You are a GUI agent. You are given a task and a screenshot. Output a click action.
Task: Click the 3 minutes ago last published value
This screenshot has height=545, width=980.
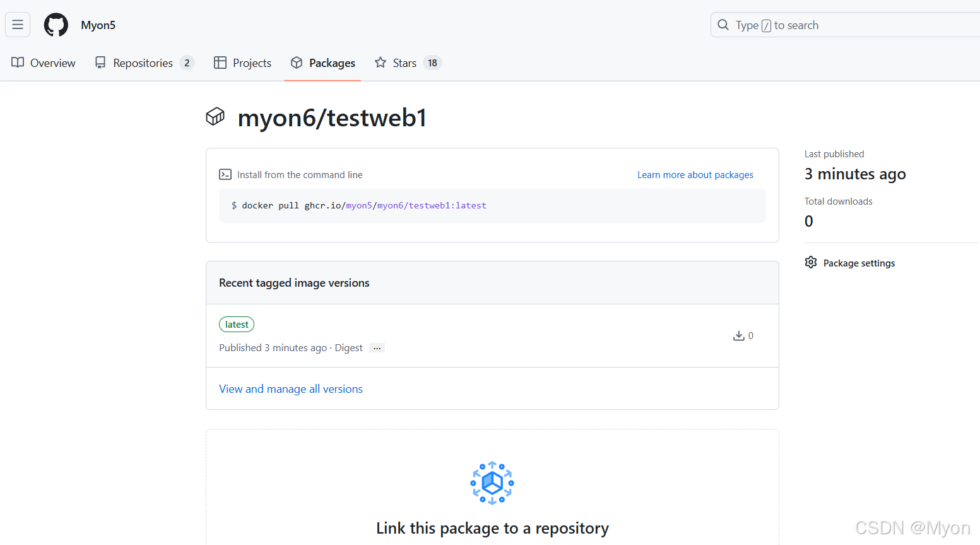pos(855,174)
